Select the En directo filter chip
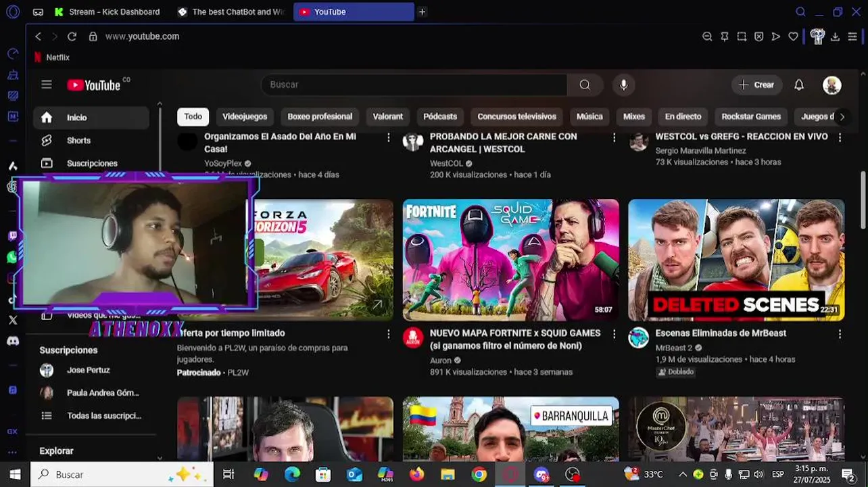868x487 pixels. 683,116
